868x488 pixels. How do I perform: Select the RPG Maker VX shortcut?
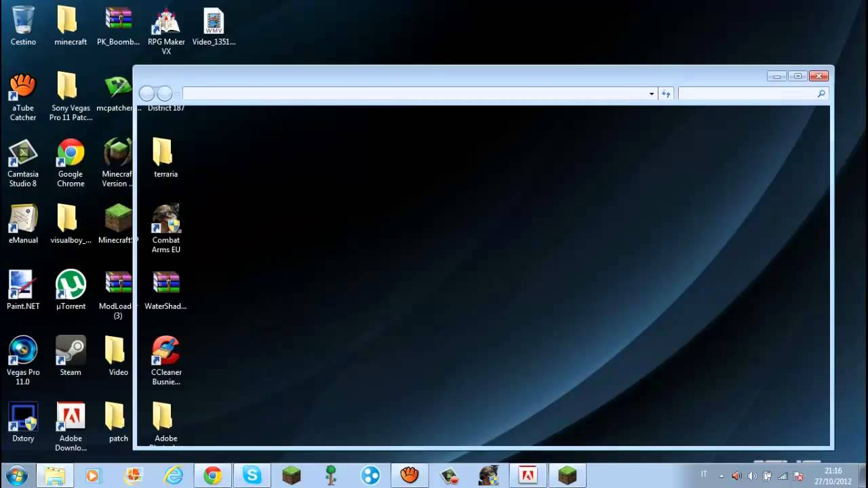(166, 30)
